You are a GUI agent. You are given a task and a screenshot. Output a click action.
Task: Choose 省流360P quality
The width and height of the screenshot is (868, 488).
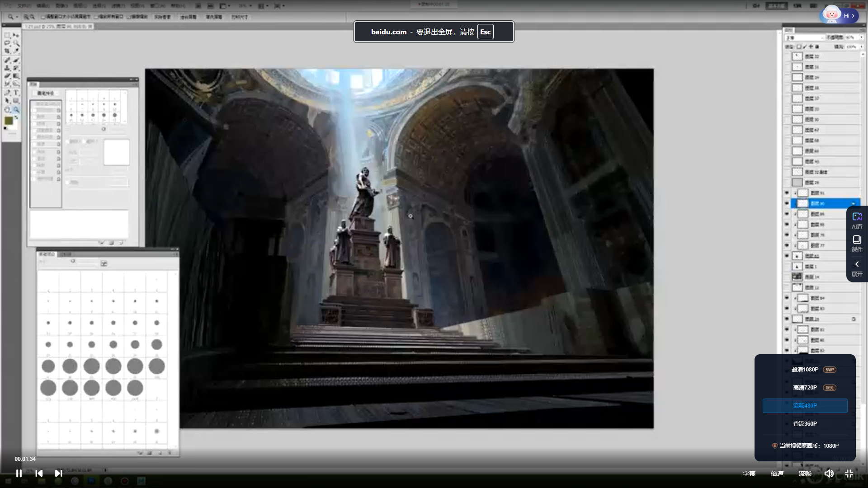805,424
